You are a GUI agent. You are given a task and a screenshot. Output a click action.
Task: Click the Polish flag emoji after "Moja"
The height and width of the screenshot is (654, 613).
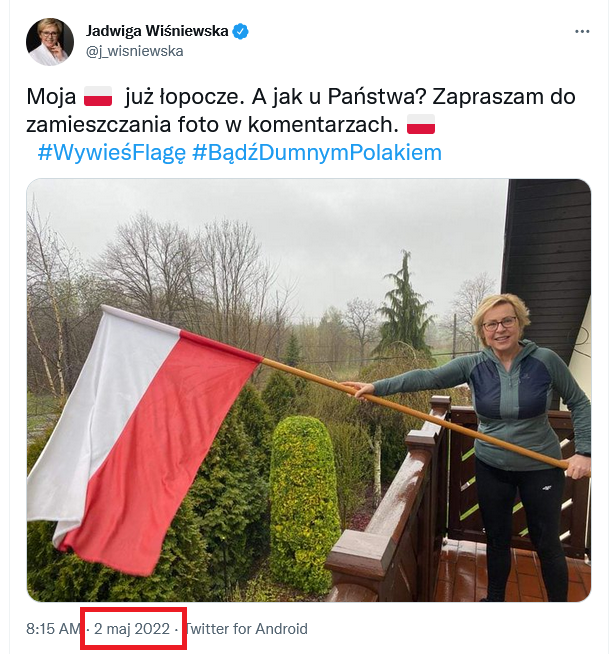pyautogui.click(x=98, y=96)
